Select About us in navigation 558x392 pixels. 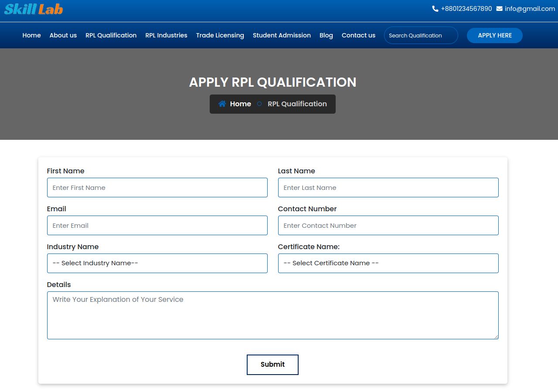tap(63, 35)
